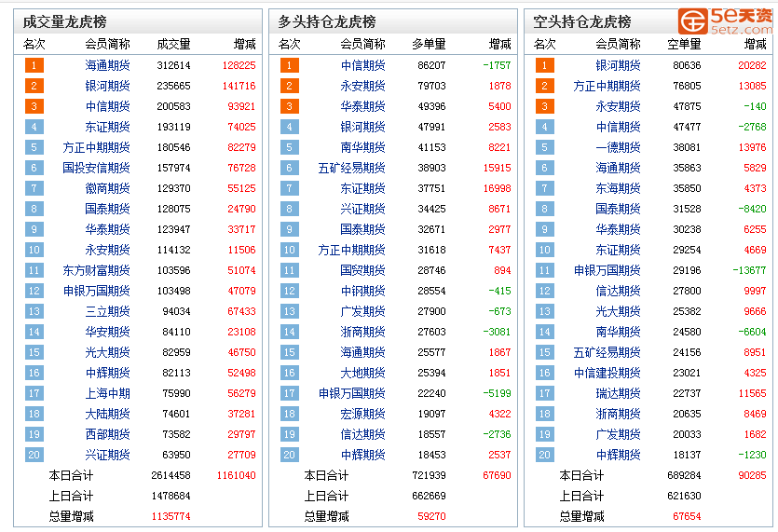
Task: Click the 空单量 column header
Action: 684,44
